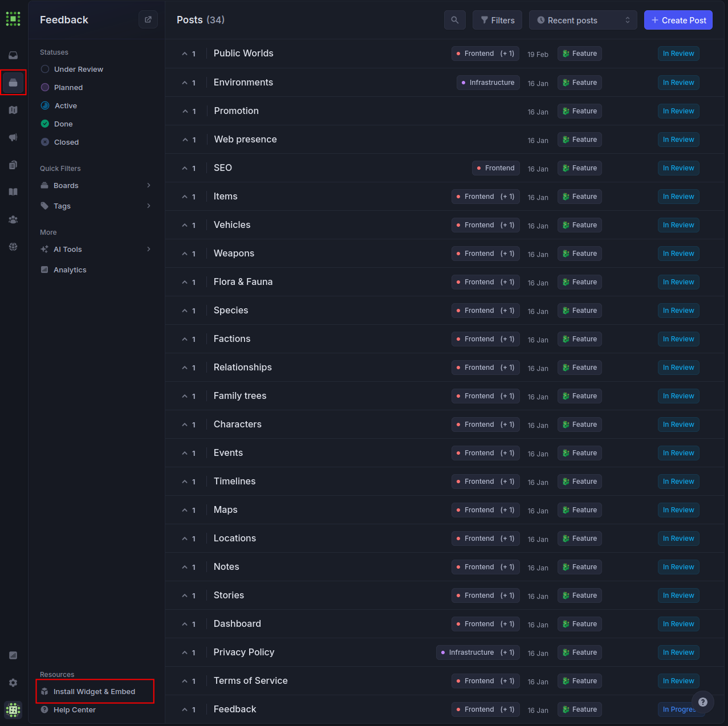Filter by Active status
The width and height of the screenshot is (728, 726).
(59, 105)
